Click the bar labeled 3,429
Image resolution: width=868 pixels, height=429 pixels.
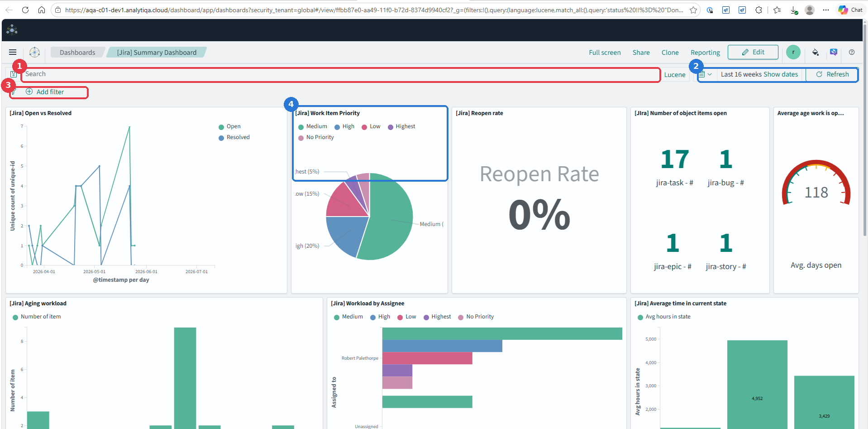[824, 402]
